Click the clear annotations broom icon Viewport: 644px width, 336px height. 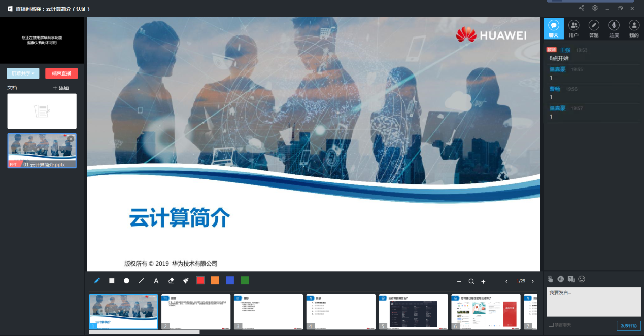pos(186,281)
